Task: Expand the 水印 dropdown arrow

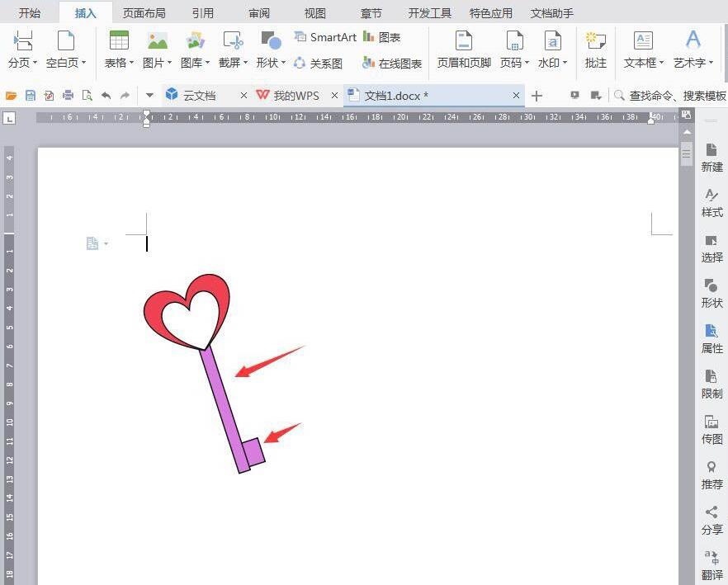Action: (565, 62)
